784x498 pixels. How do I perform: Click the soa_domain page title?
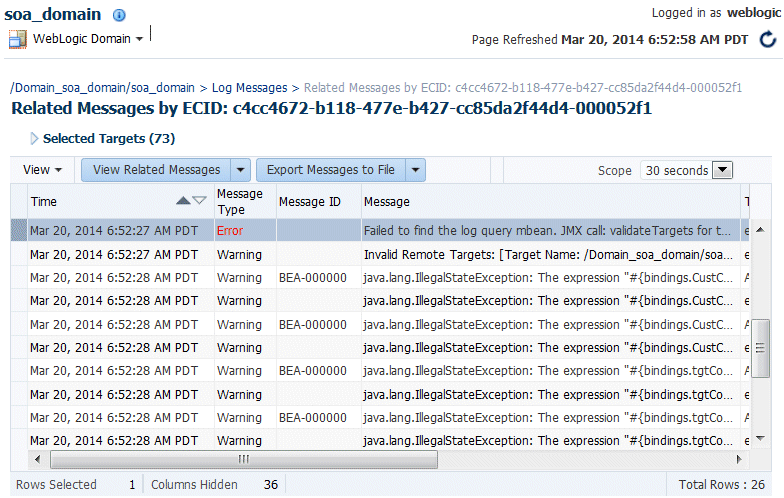(52, 14)
